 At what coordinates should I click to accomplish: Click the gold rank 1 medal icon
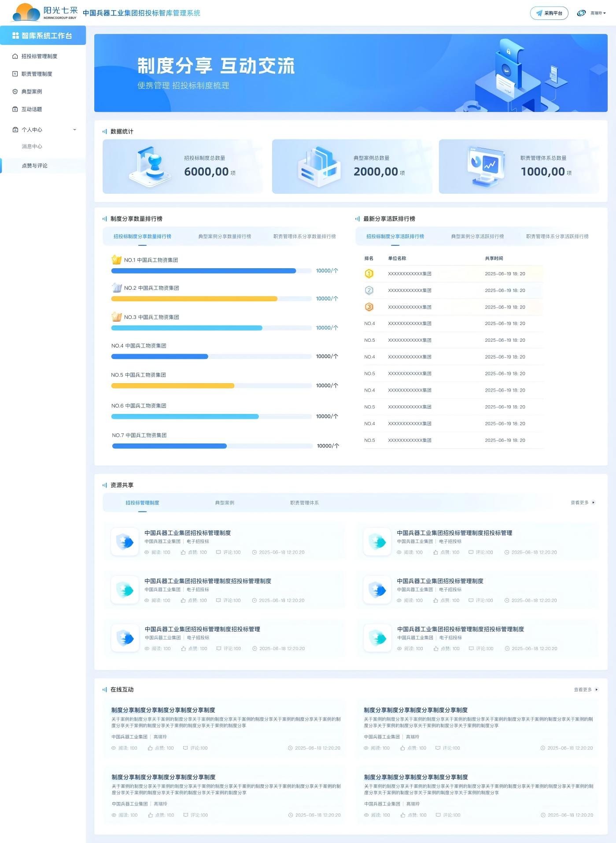point(369,274)
